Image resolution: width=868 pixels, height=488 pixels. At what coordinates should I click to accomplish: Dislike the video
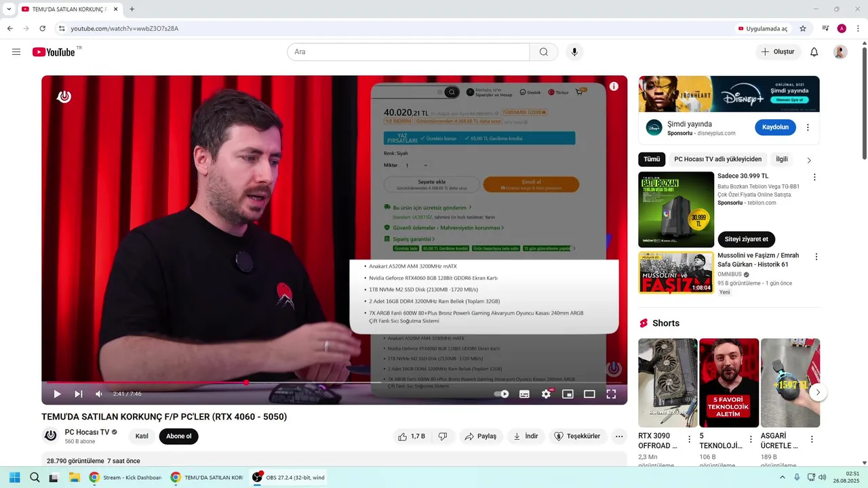click(x=443, y=436)
